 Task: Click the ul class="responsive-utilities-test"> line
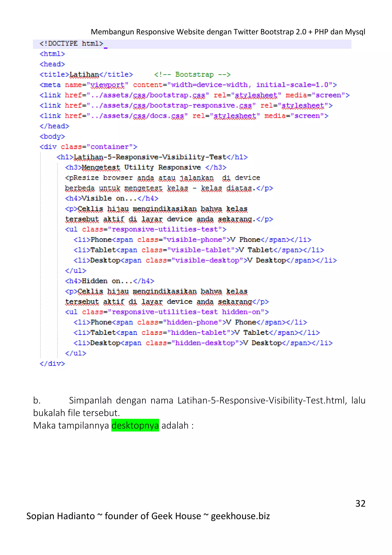click(146, 229)
